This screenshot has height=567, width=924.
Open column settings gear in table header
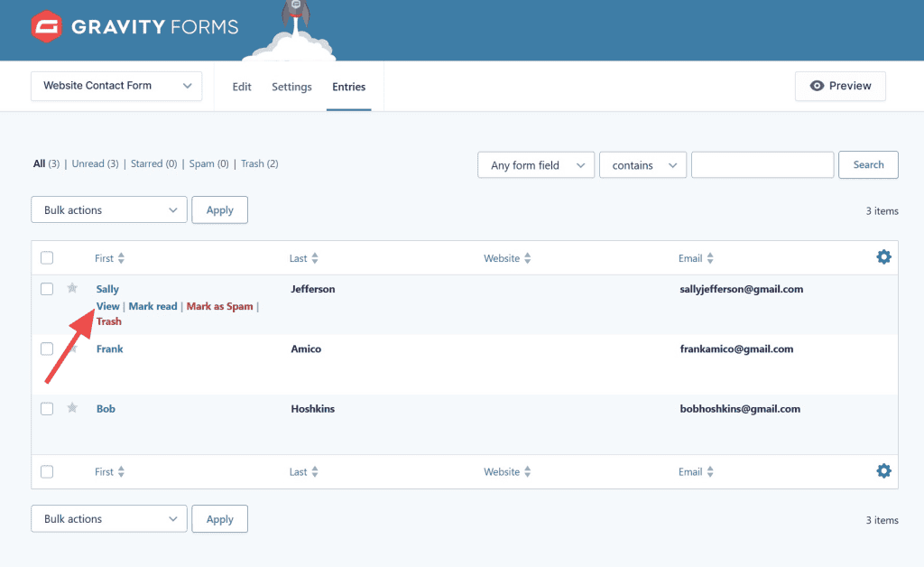(x=883, y=257)
